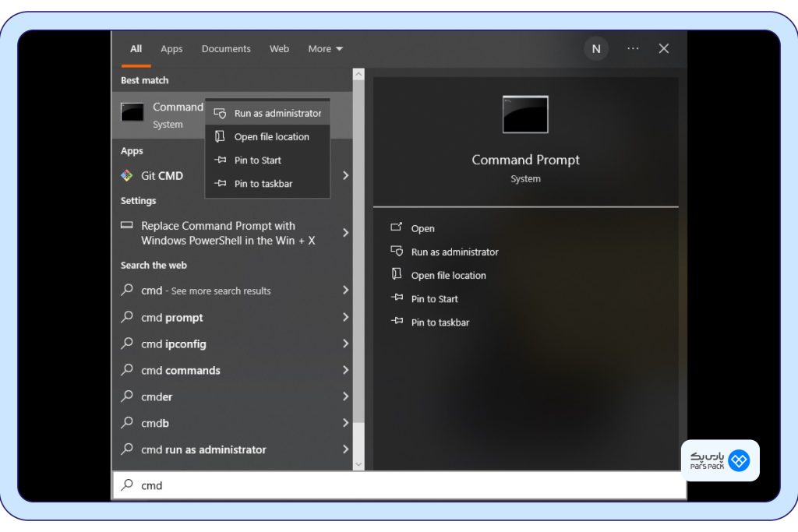
Task: Click magnifier icon beside cmd ipconfig
Action: tap(127, 344)
